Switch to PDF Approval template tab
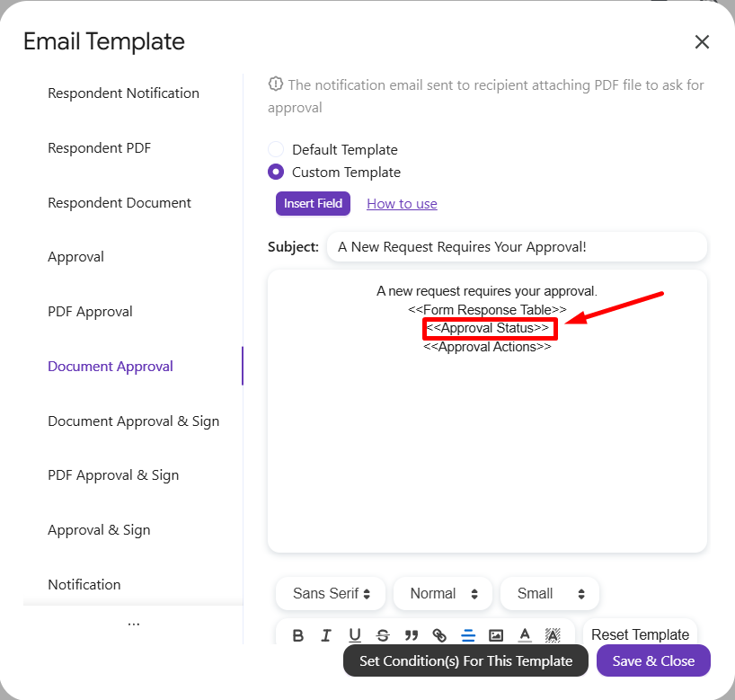Screen dimensions: 735x700 [x=90, y=312]
